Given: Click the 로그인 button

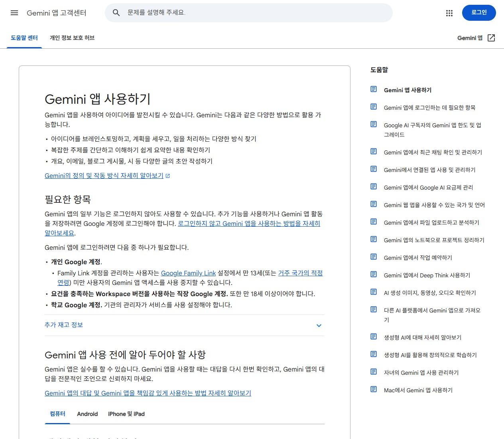Looking at the screenshot, I should click(479, 13).
